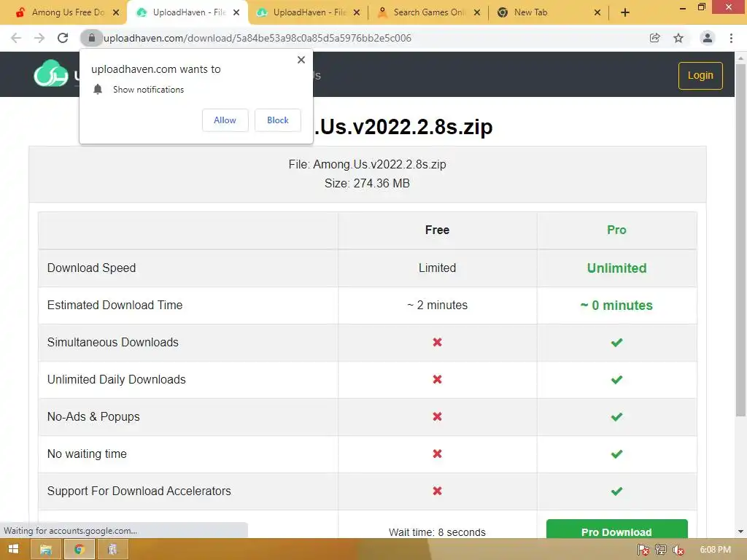Click the Unlimited Daily Downloads label

pos(116,379)
